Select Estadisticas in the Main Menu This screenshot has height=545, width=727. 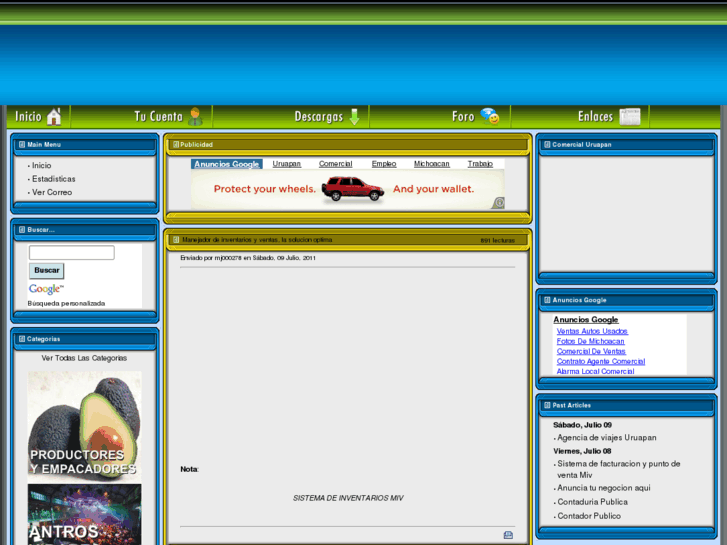pyautogui.click(x=53, y=179)
